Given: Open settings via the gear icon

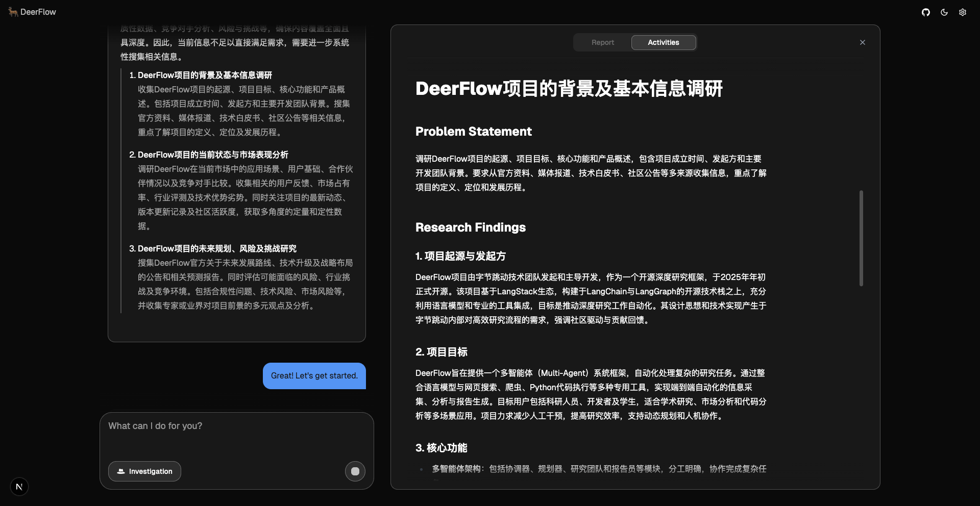Looking at the screenshot, I should pos(963,12).
